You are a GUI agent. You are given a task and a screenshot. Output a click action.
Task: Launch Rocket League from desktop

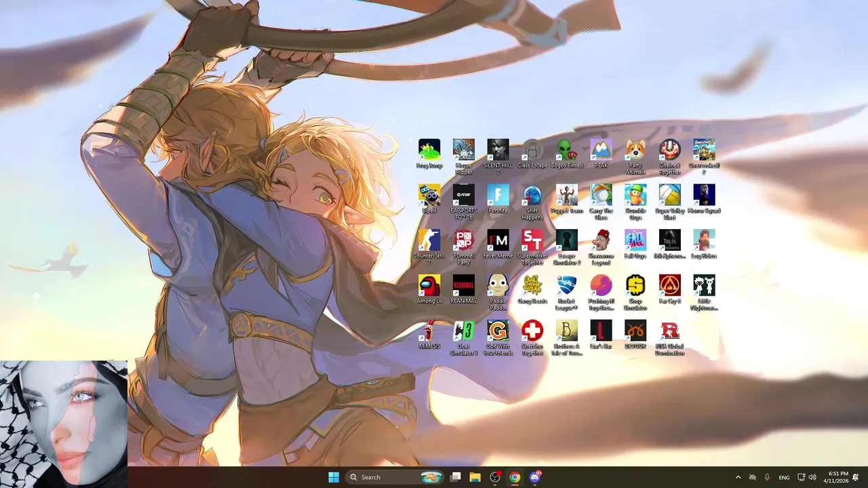pos(567,293)
